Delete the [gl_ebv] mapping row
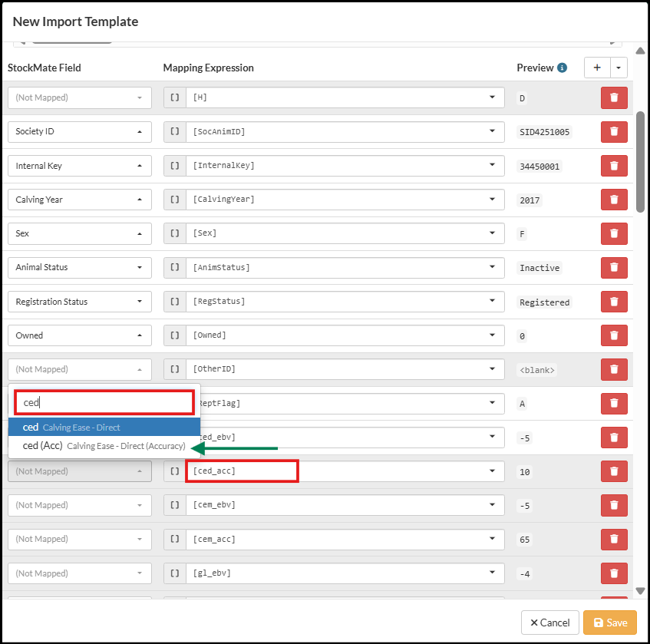This screenshot has width=650, height=644. click(x=613, y=573)
